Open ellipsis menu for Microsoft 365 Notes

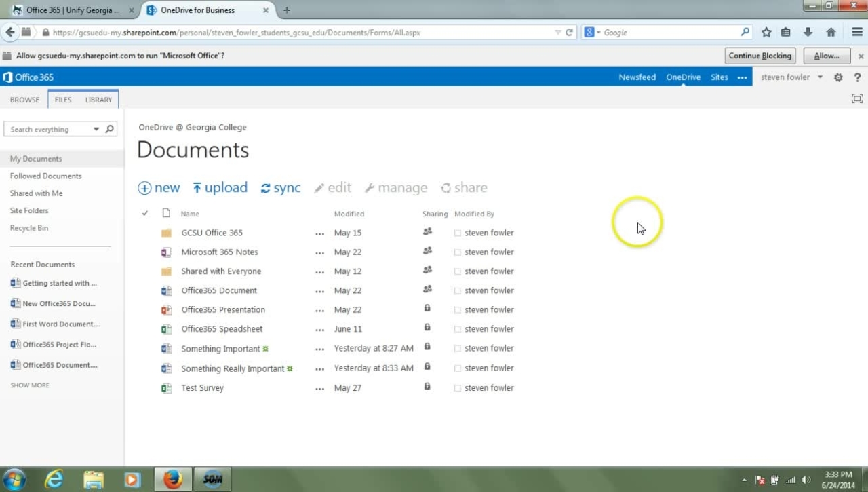coord(319,253)
